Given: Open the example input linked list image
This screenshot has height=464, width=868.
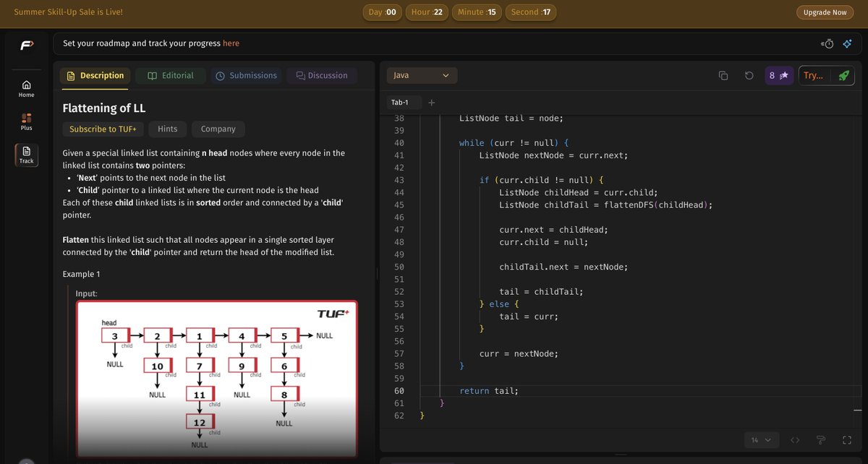Looking at the screenshot, I should tap(217, 379).
